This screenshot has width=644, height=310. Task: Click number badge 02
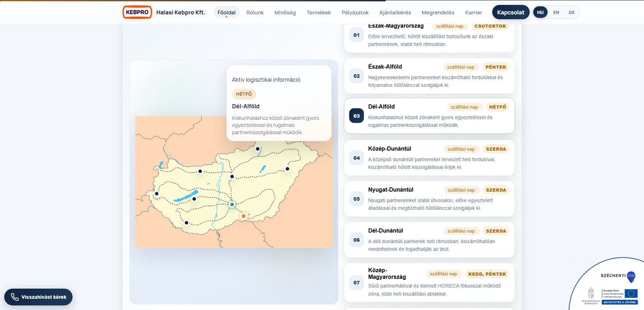tap(357, 76)
